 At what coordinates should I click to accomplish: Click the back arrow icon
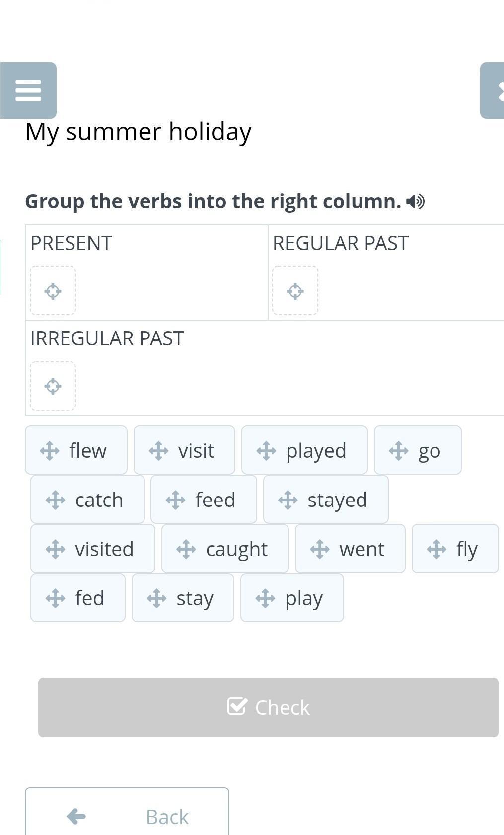(x=76, y=816)
